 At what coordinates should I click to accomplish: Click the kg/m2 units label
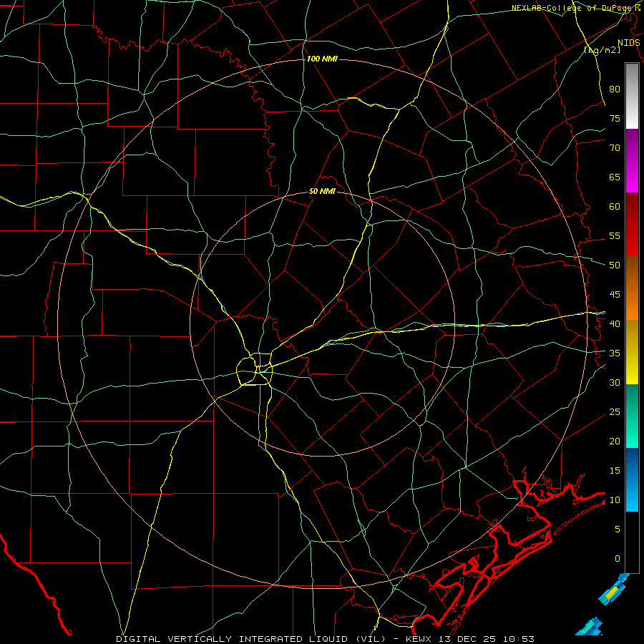click(602, 49)
